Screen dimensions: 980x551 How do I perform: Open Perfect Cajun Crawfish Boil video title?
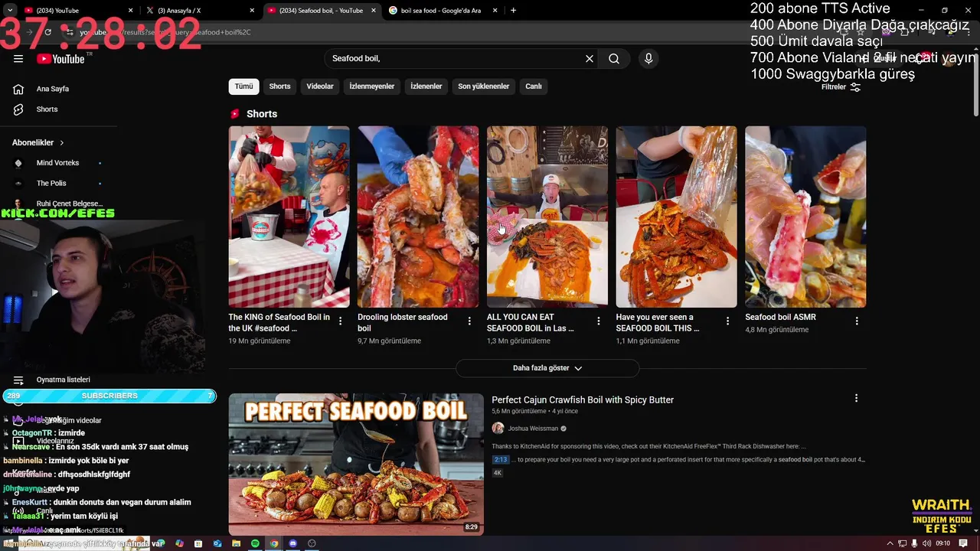tap(583, 400)
